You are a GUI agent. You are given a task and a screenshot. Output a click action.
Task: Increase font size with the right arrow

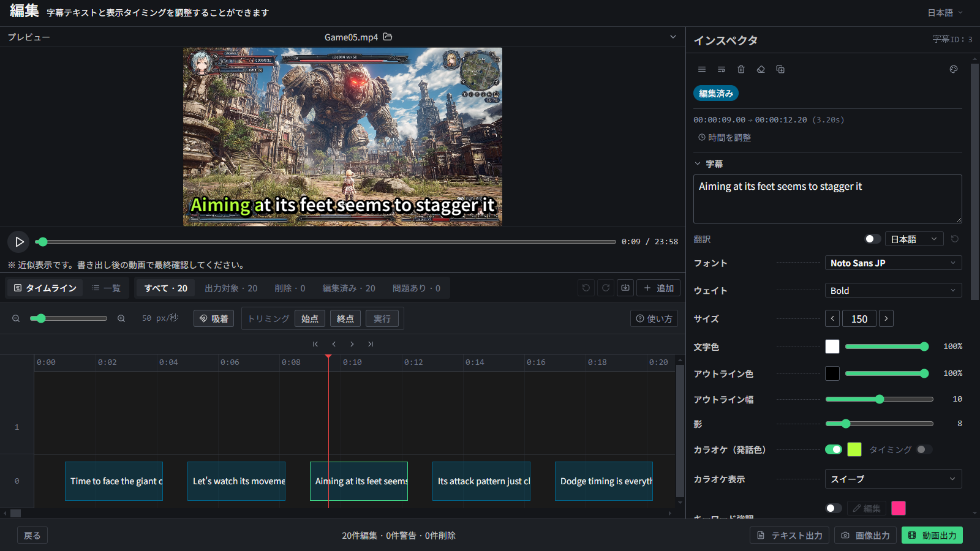click(886, 318)
